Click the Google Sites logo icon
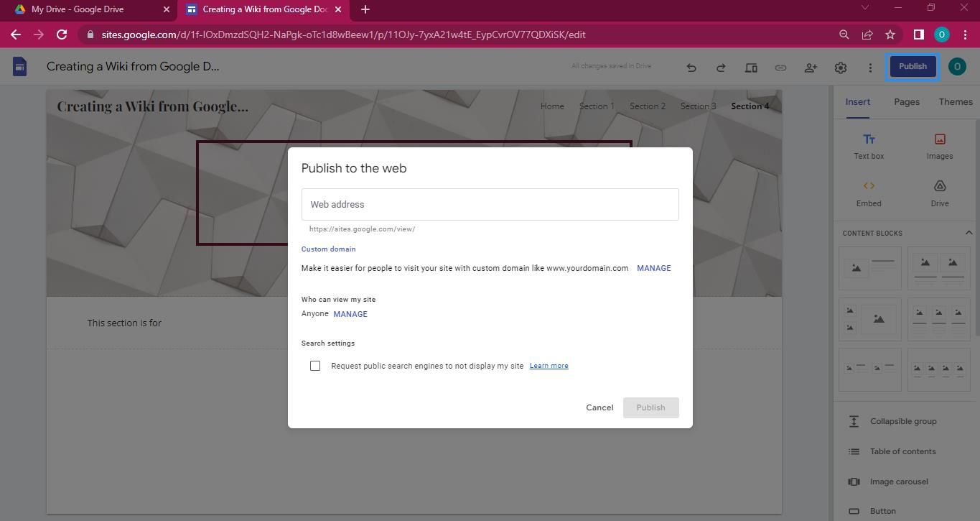Screen dimensions: 980x521 click(x=19, y=67)
